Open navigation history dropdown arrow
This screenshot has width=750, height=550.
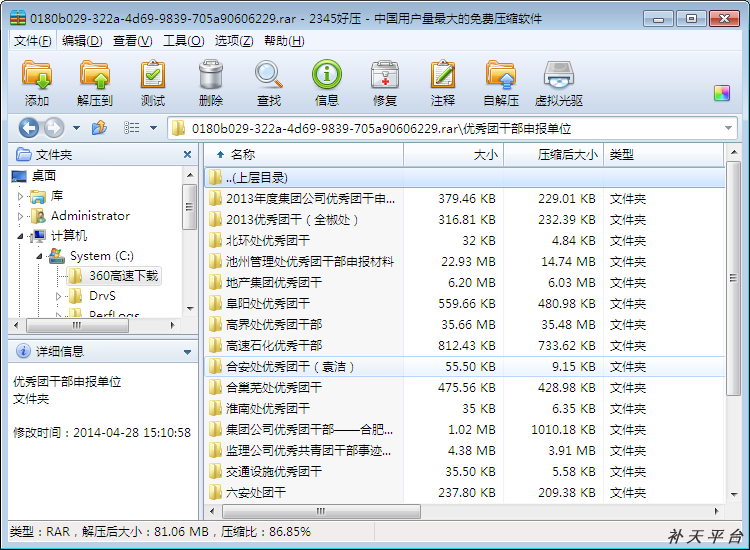coord(76,128)
